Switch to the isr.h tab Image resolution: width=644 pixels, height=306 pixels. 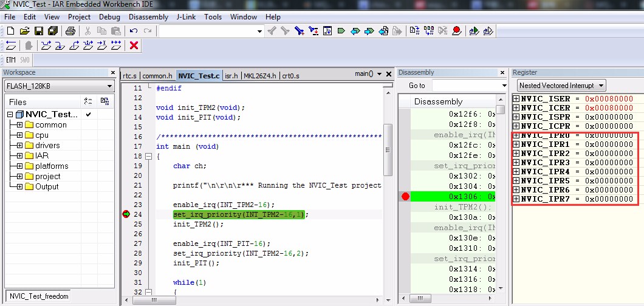[232, 76]
